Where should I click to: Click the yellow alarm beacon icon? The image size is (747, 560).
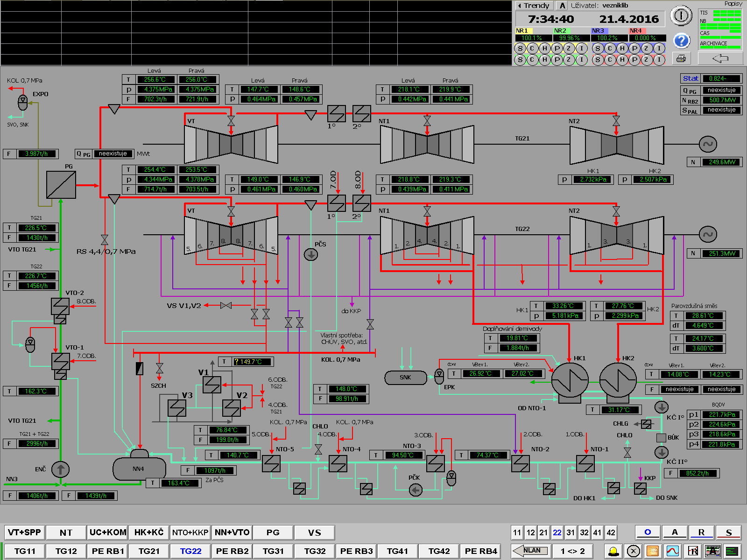click(613, 551)
